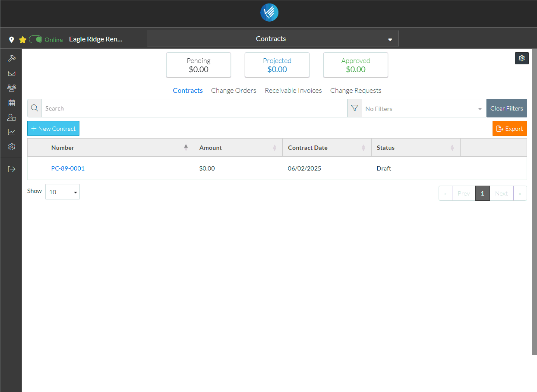537x392 pixels.
Task: Click the yellow favorite star icon
Action: (x=23, y=40)
